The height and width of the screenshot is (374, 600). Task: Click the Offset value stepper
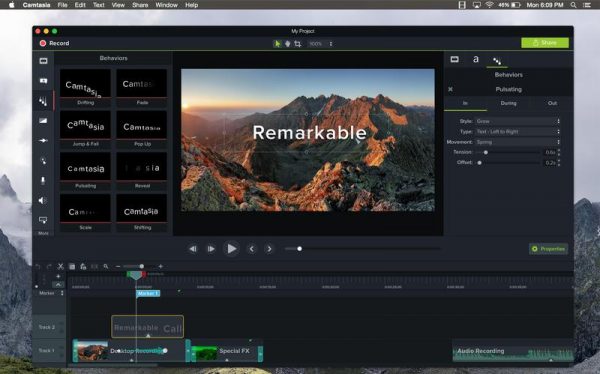click(x=559, y=163)
